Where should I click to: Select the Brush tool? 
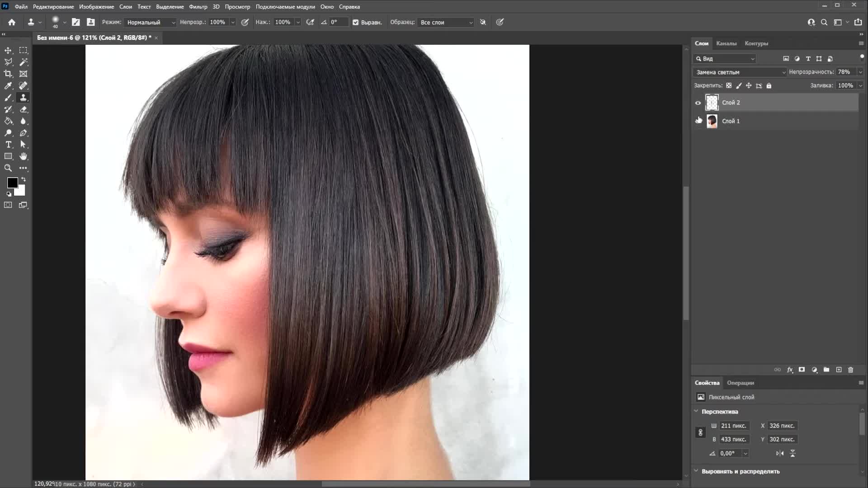[x=8, y=98]
